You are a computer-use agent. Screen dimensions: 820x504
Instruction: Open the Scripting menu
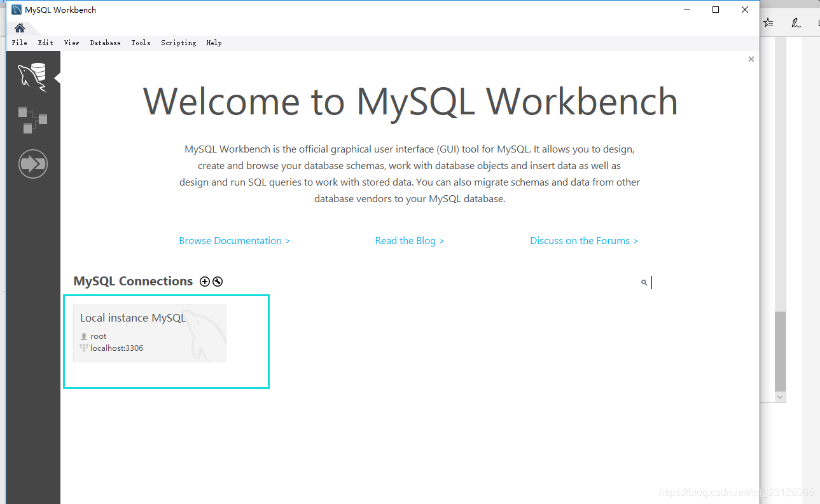(178, 43)
